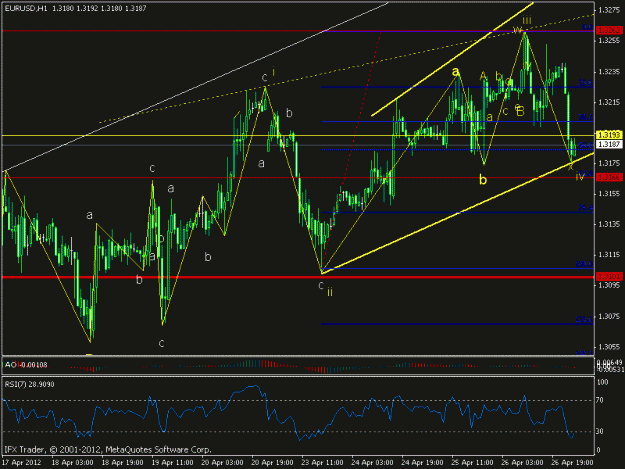Click the 1.3135 price axis value
Viewport: 625px width, 469px height.
point(610,224)
